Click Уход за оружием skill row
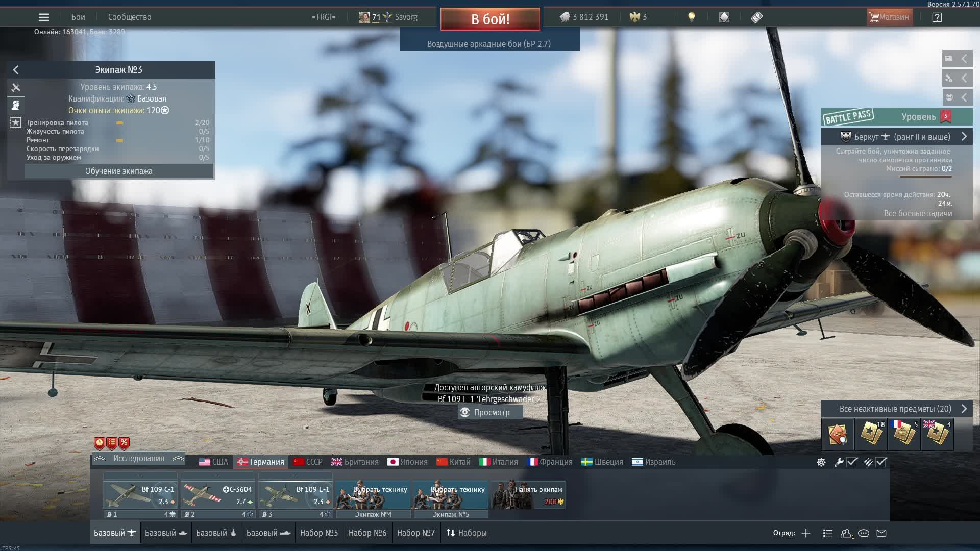The width and height of the screenshot is (980, 551). (x=118, y=158)
